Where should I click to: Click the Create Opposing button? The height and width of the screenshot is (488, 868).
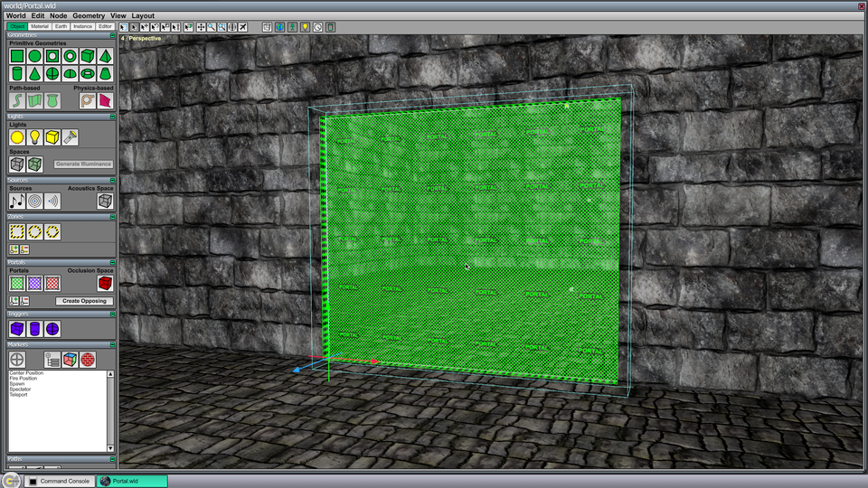pos(84,301)
